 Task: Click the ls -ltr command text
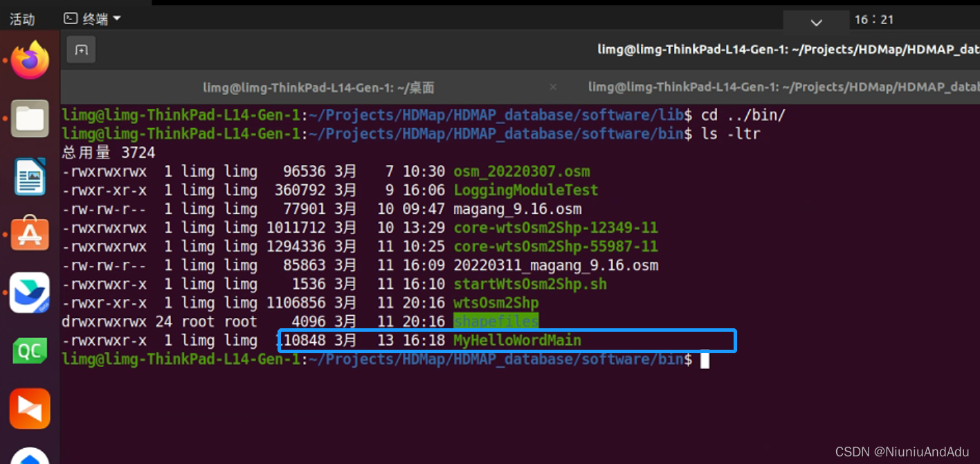(731, 134)
